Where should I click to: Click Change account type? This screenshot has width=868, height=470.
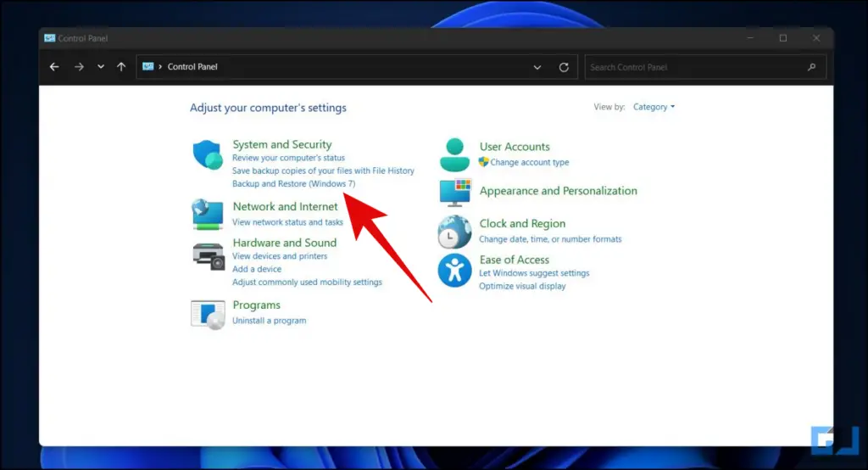[x=530, y=162]
